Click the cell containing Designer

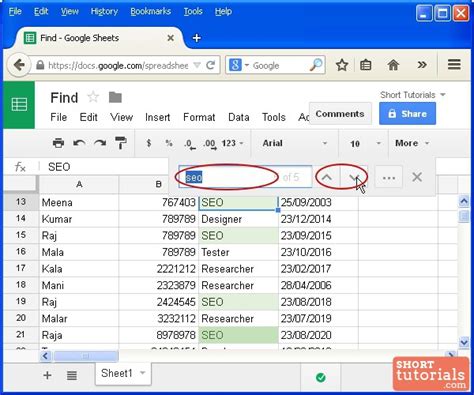[238, 219]
